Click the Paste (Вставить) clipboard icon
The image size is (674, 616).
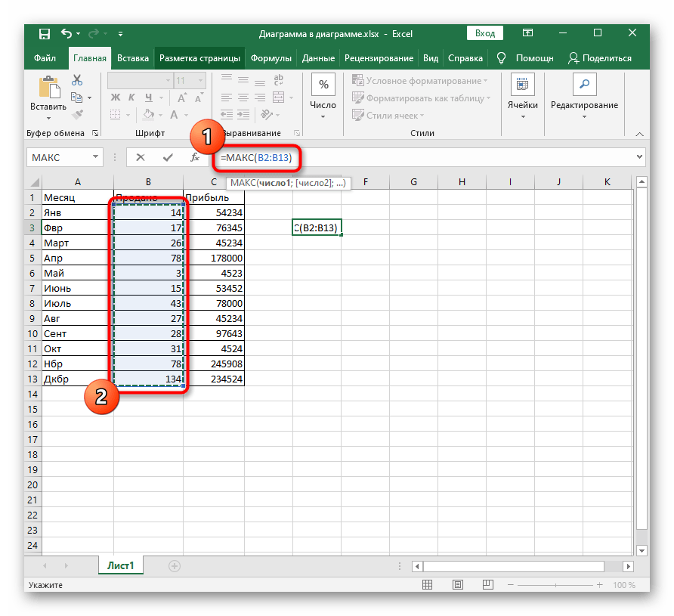[48, 88]
